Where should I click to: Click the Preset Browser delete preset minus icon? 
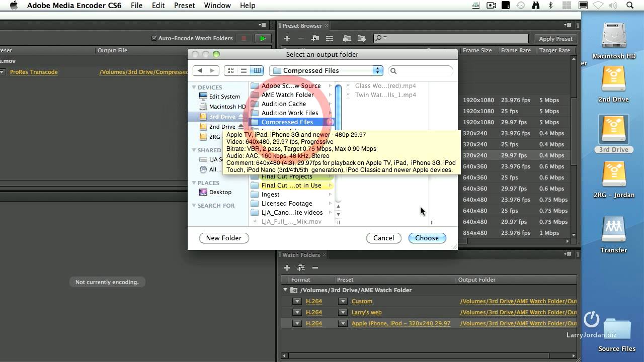(x=301, y=39)
